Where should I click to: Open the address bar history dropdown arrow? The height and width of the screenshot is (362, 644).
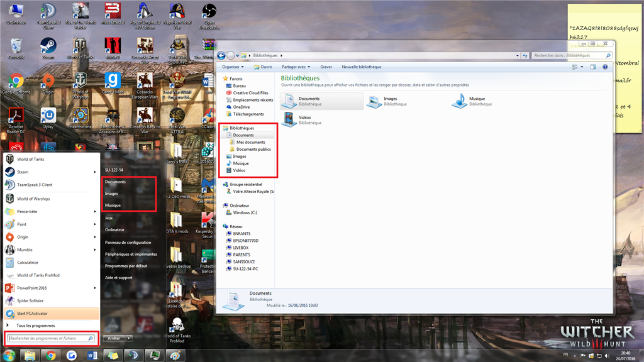click(518, 55)
